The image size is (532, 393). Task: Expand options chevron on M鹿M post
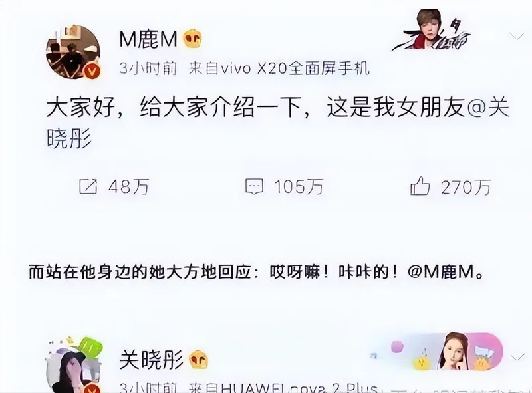517,36
